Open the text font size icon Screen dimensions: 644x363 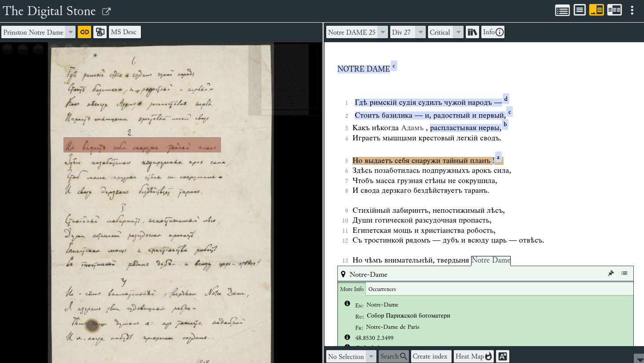point(503,356)
